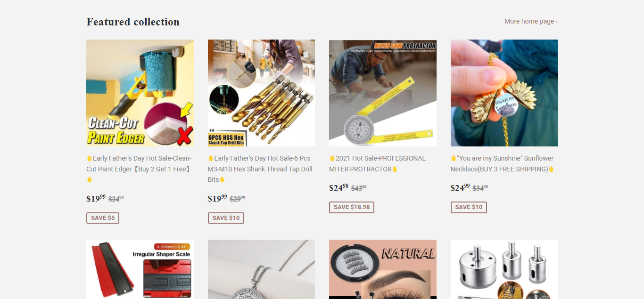Open the Irregular Shaper Scale product image

pos(140,269)
